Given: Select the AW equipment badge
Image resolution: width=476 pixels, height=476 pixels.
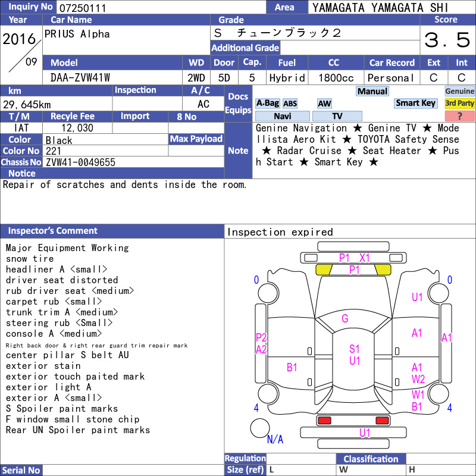Looking at the screenshot, I should 324,104.
